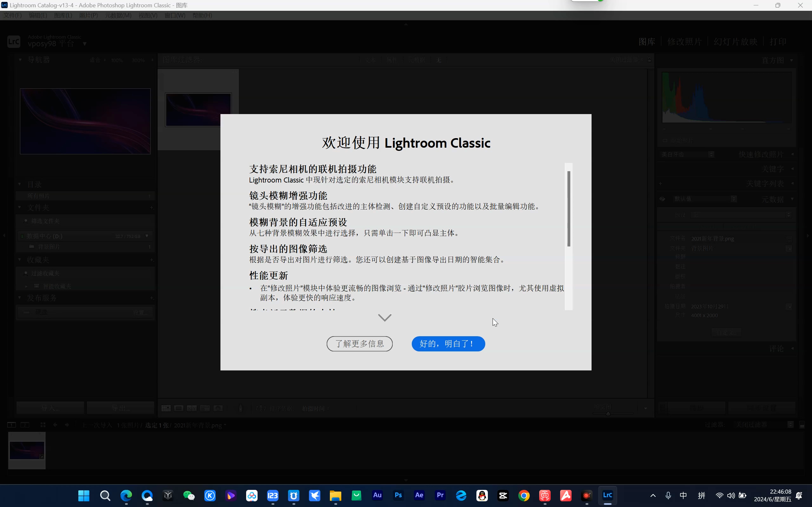This screenshot has width=812, height=507.
Task: Adjust the 缩览图 thumbnail size slider
Action: point(608,414)
